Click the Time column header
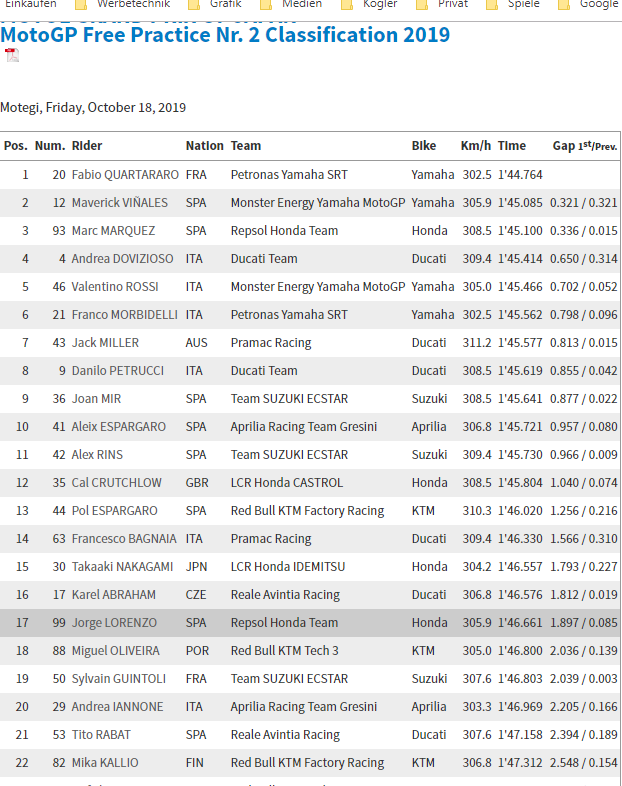This screenshot has width=622, height=786. tap(512, 146)
